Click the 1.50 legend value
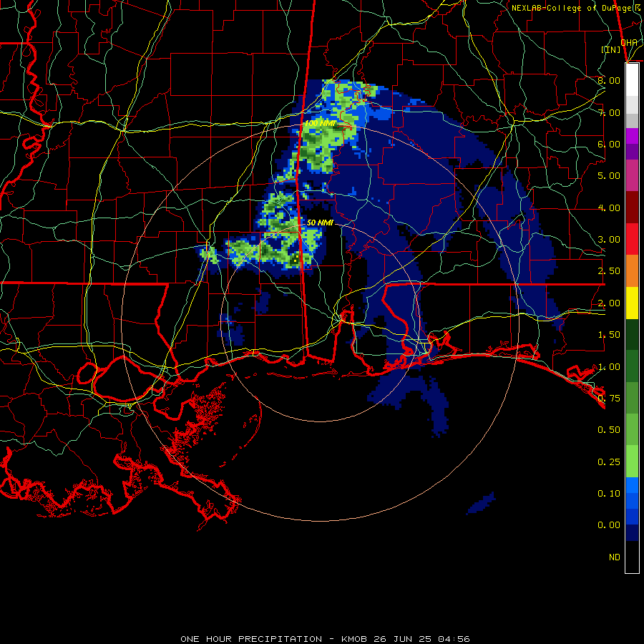644x644 pixels. (x=609, y=335)
